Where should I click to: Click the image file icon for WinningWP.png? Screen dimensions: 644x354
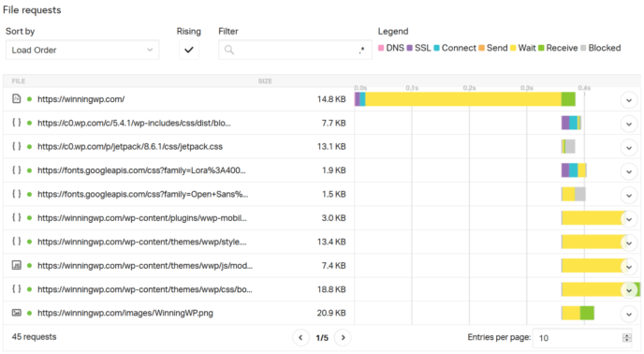pyautogui.click(x=17, y=313)
